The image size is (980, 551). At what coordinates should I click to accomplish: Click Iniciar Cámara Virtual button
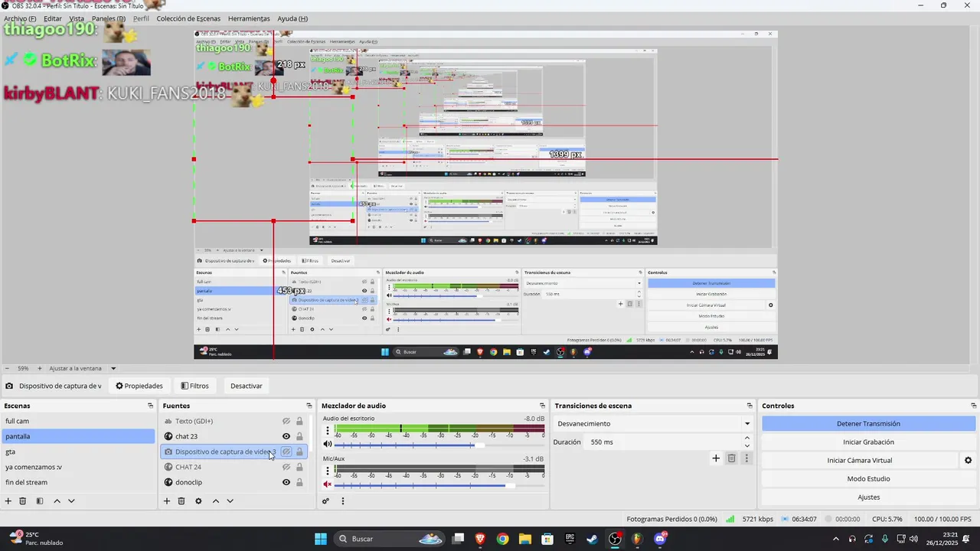[x=859, y=460]
